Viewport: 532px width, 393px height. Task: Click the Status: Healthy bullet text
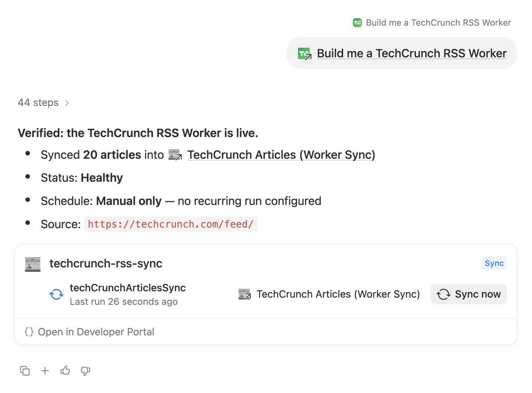click(82, 178)
